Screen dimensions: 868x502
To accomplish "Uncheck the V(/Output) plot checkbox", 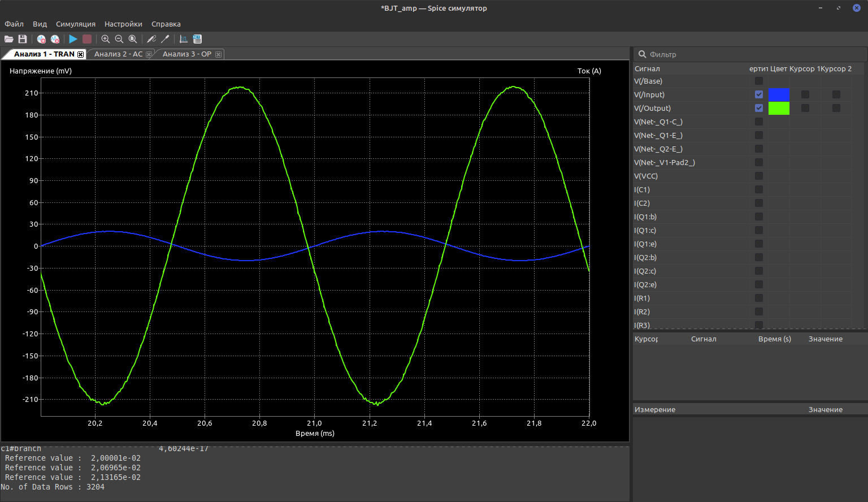I will [x=759, y=108].
